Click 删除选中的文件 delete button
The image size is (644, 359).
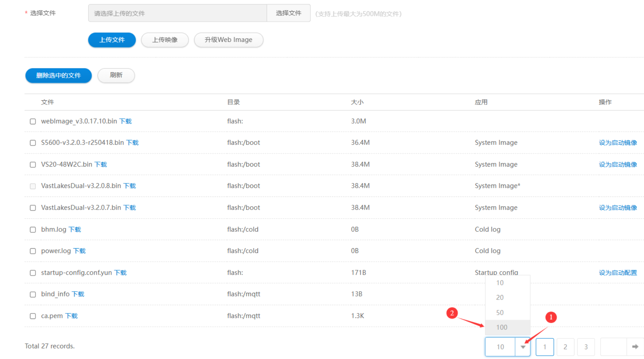[58, 75]
